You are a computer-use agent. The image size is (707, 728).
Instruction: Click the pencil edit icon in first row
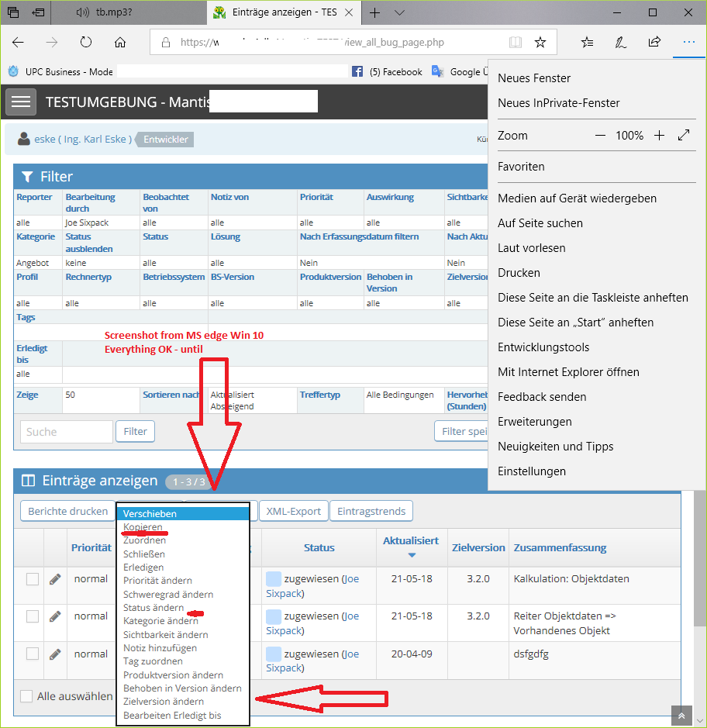[x=55, y=579]
